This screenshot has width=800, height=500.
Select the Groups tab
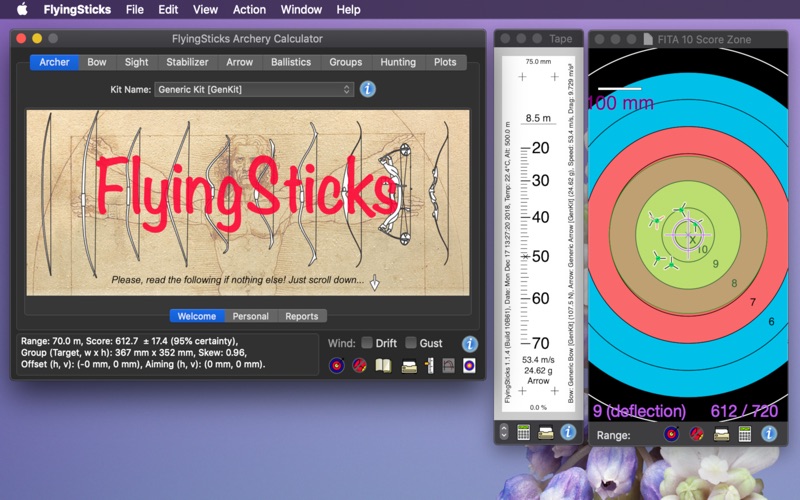(x=345, y=62)
